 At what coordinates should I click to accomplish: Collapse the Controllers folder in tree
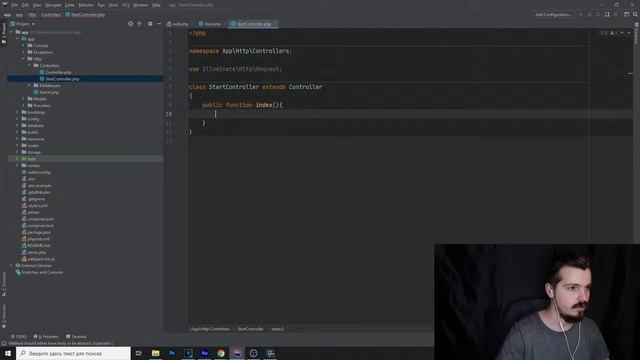tap(29, 65)
